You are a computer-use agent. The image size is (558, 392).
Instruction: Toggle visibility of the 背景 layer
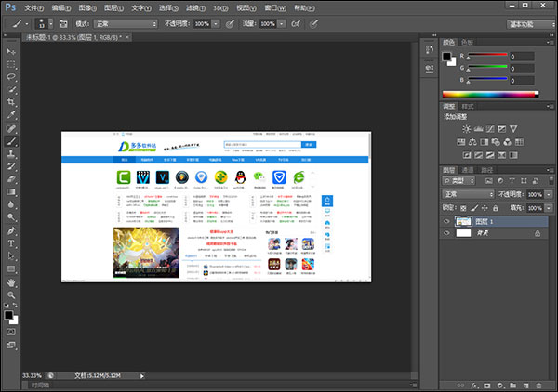[x=447, y=235]
